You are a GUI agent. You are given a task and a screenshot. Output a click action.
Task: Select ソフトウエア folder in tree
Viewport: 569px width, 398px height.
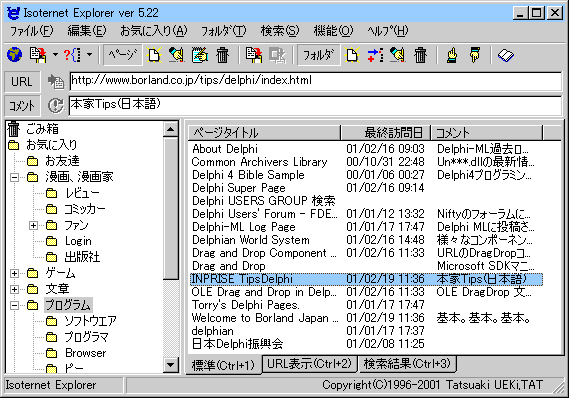point(90,321)
